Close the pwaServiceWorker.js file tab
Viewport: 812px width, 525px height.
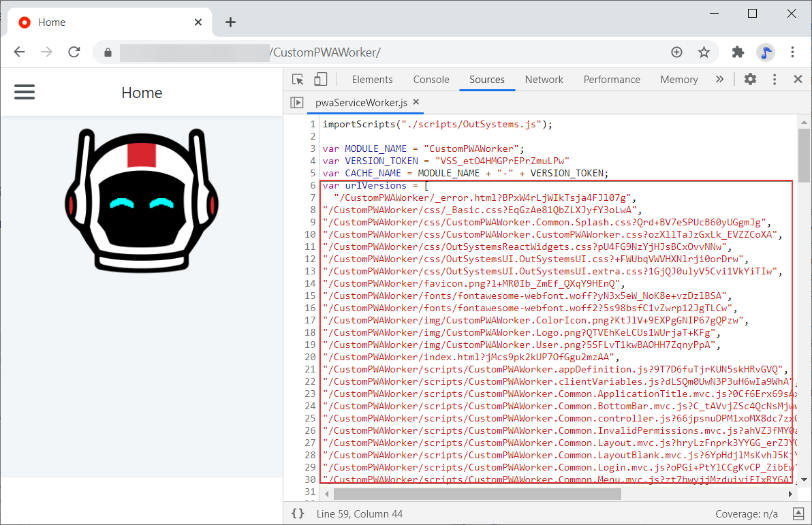pyautogui.click(x=416, y=102)
